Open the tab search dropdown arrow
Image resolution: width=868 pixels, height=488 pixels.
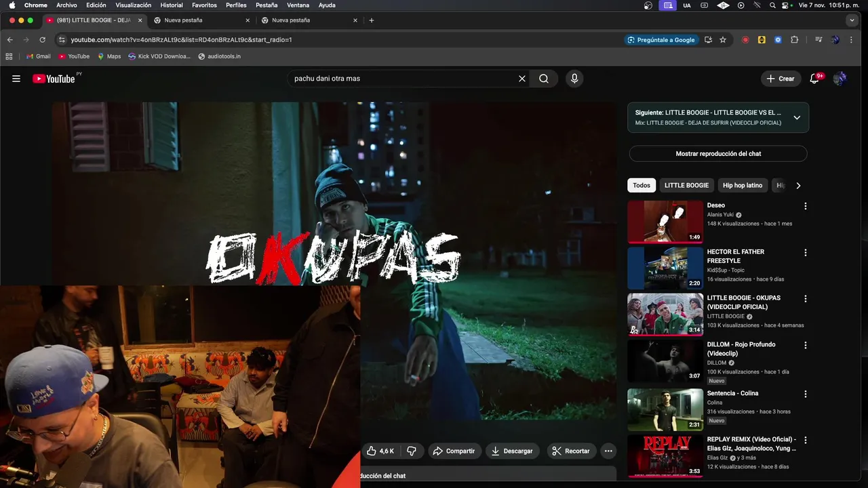pos(852,20)
